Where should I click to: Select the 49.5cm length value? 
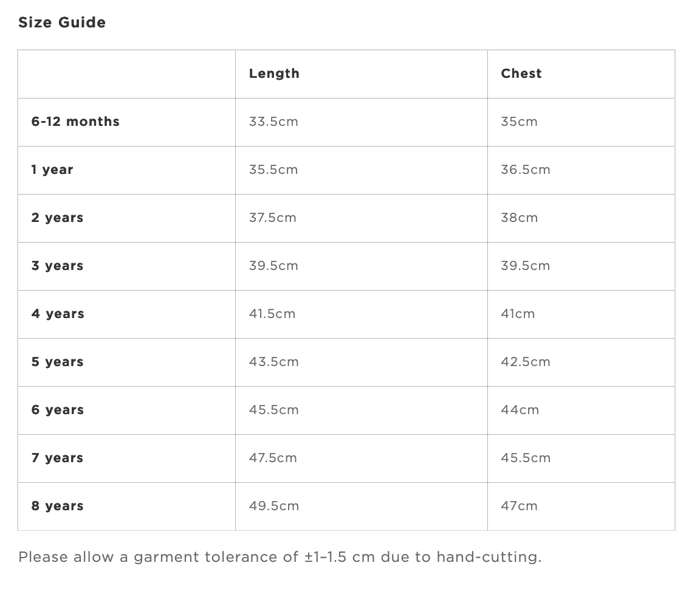pos(273,506)
